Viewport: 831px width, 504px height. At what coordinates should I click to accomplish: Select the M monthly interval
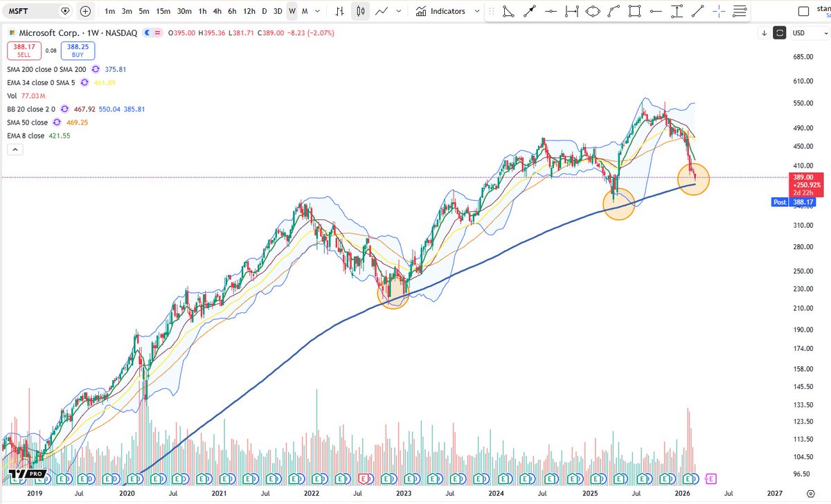tap(305, 11)
